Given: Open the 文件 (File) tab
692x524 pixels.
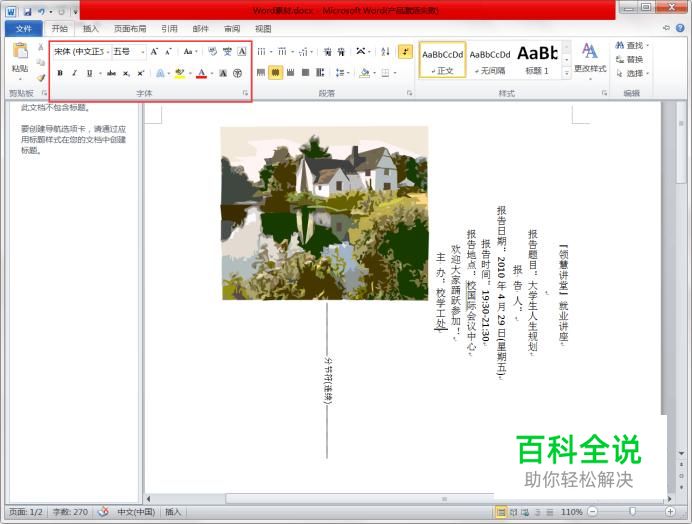Looking at the screenshot, I should pos(23,29).
